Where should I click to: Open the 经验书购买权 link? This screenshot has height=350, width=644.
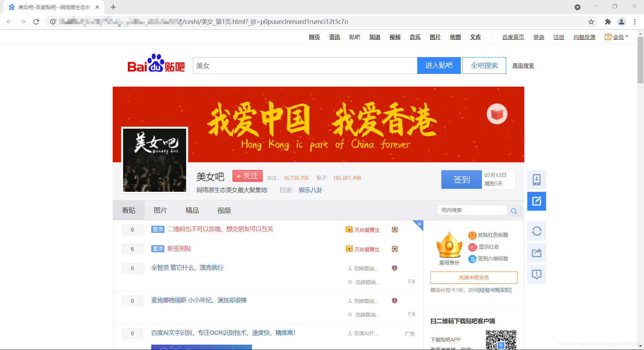click(x=495, y=290)
